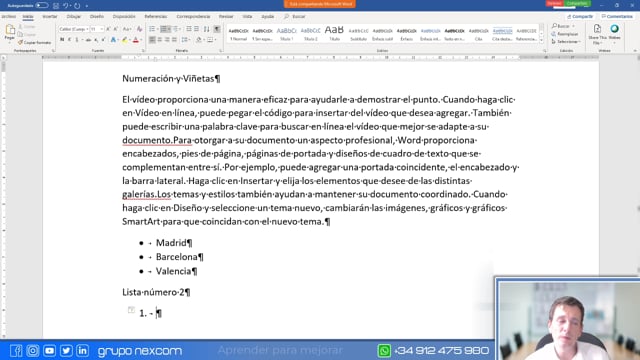Apply the Título 2 style
This screenshot has height=360, width=640.
(x=311, y=34)
